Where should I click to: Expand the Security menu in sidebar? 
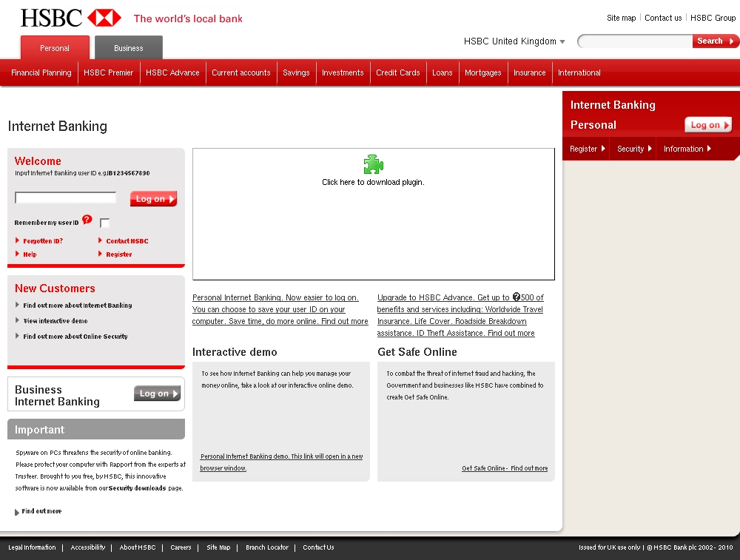coord(635,149)
